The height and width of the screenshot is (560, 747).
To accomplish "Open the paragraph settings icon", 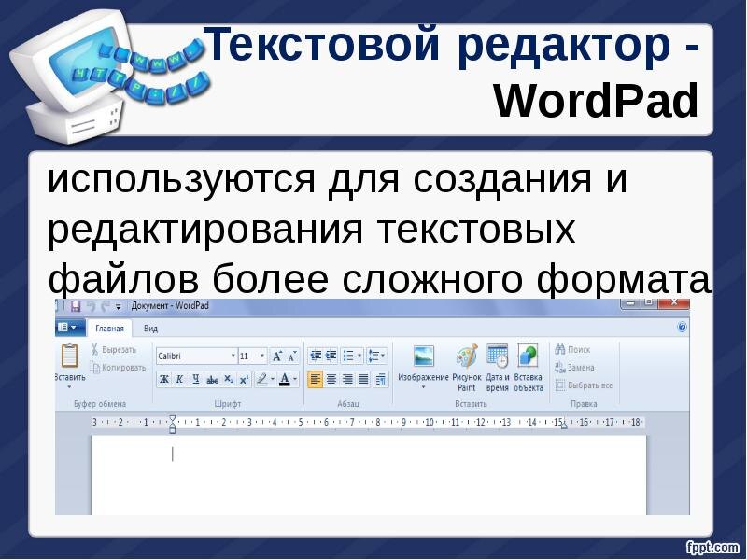I will 381,379.
